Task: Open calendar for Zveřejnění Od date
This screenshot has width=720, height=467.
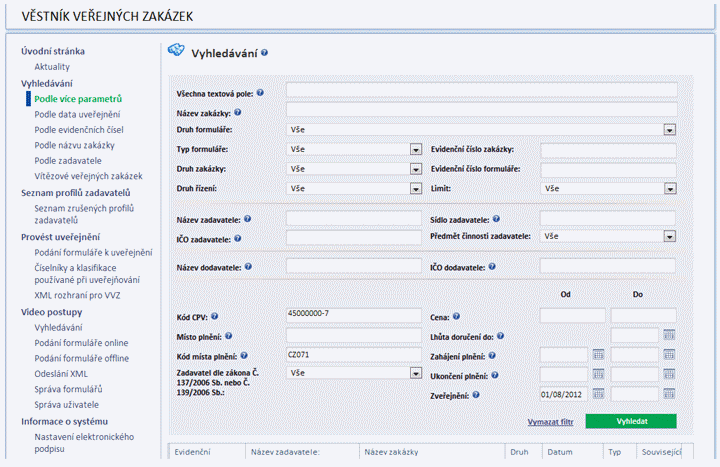Action: point(598,394)
